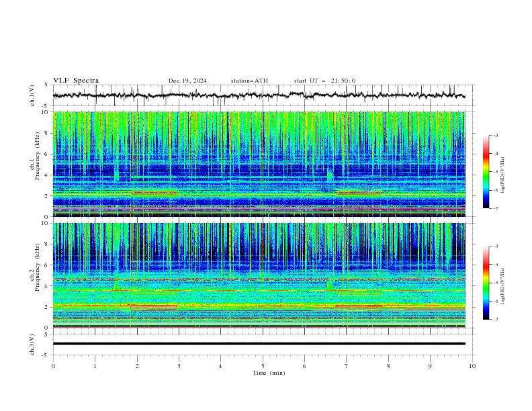
Task: Click the log(PSD) label beside the ch.1 colorbar
Action: tap(502, 175)
